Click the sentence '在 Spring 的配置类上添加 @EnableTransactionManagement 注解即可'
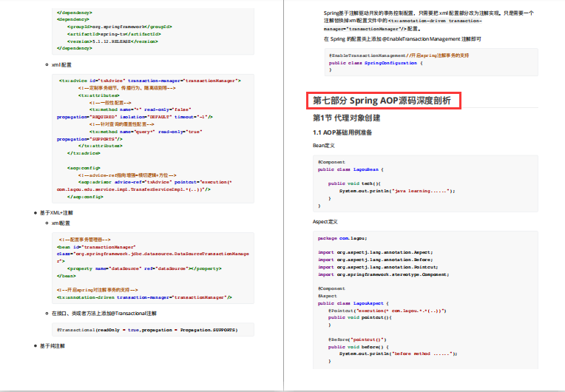The width and height of the screenshot is (565, 392). [x=402, y=39]
